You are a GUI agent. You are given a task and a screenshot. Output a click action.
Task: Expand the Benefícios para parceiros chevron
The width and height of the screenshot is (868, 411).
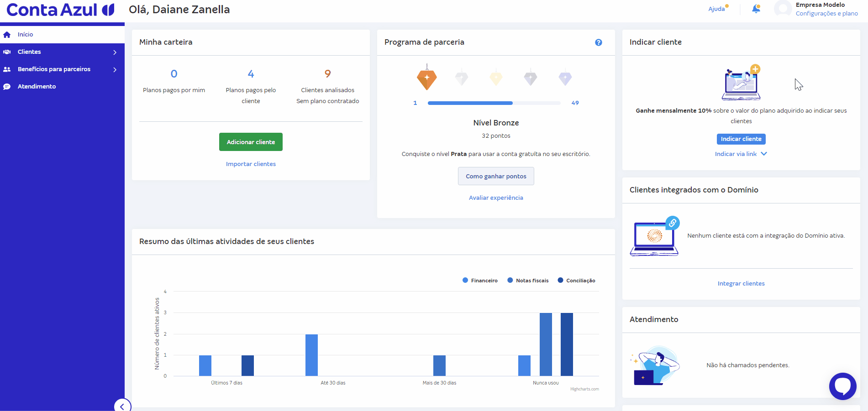115,70
